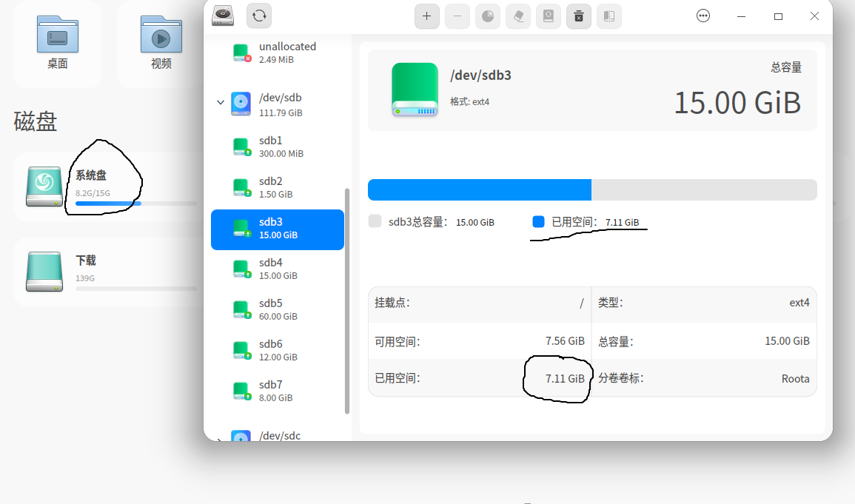
Task: Click the 15.00 GiB total capacity figure
Action: (737, 102)
